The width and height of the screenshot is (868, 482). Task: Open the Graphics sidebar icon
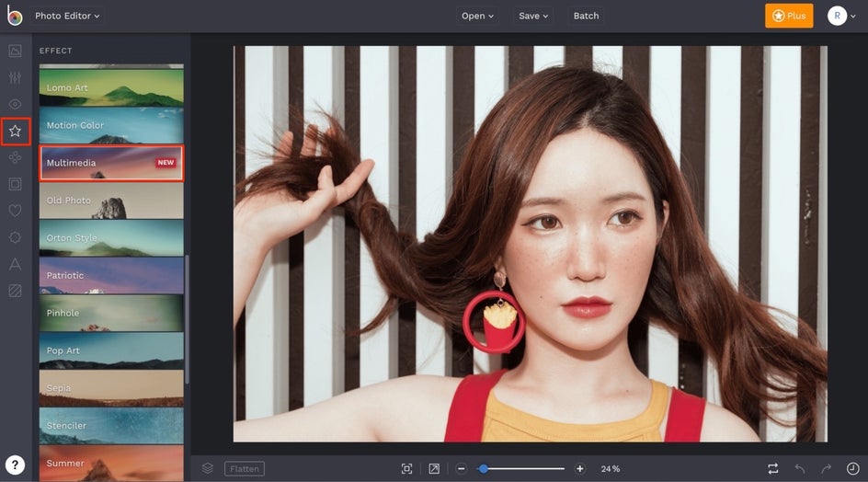(15, 237)
